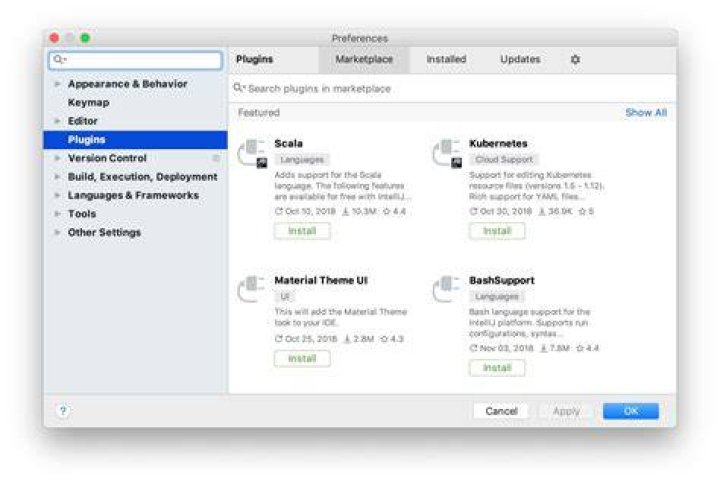Click Material Theme's 2.8M download count

[x=359, y=339]
